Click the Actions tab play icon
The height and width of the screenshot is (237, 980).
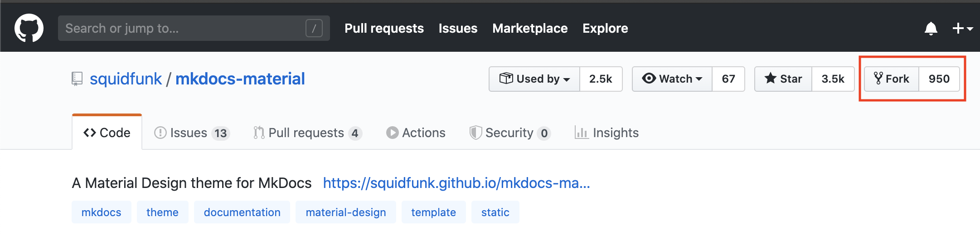(x=393, y=133)
